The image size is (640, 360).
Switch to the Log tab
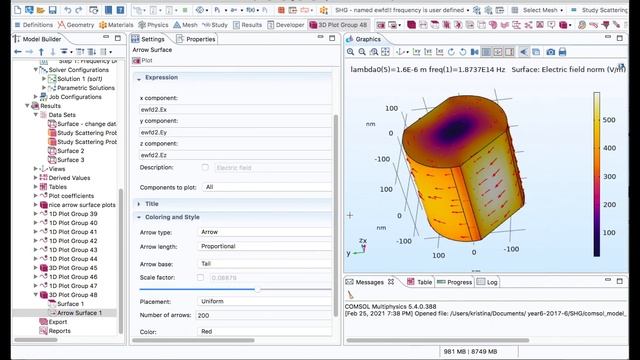(x=487, y=282)
